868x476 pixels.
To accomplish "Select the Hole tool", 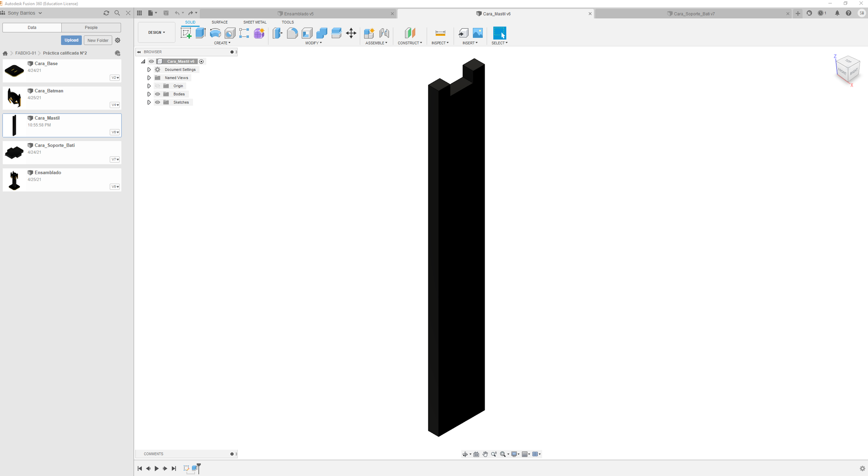I will tap(230, 33).
